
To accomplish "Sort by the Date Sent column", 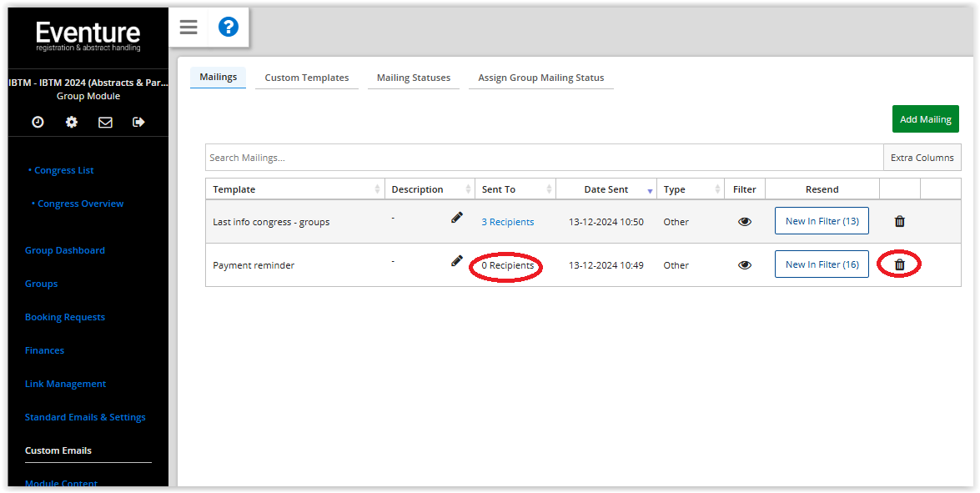I will click(x=606, y=189).
